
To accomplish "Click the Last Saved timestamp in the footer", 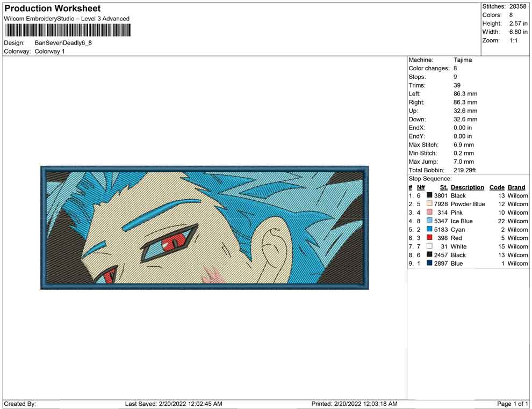I will [x=174, y=404].
